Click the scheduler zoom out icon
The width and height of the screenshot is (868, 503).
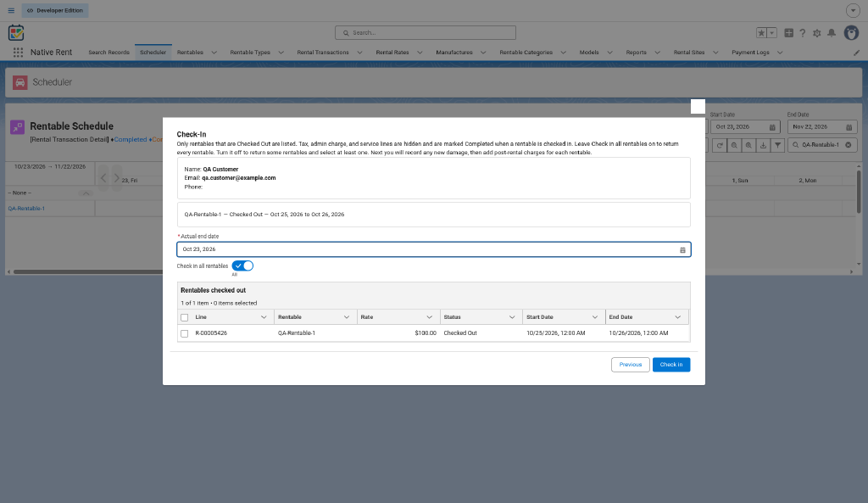coord(734,145)
